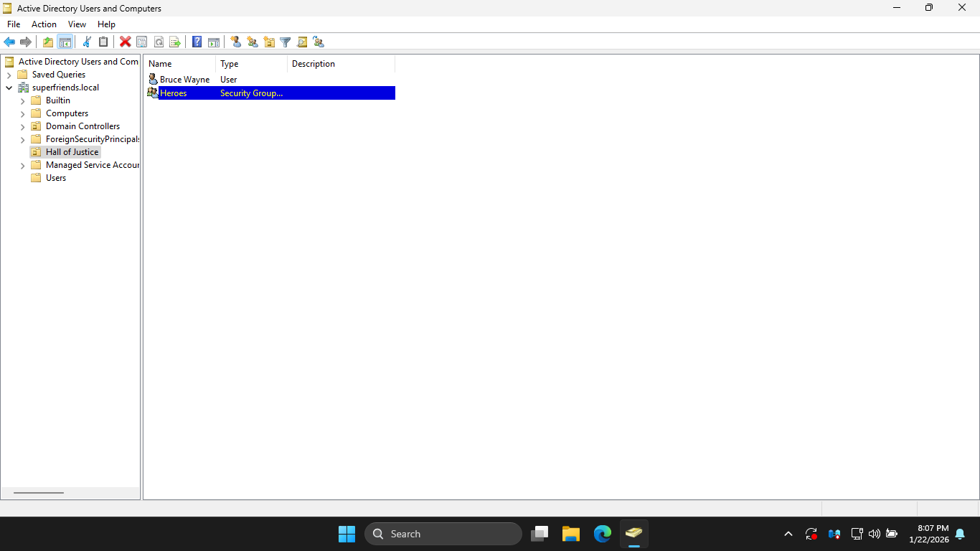Open the View menu
The height and width of the screenshot is (551, 980).
(x=77, y=24)
